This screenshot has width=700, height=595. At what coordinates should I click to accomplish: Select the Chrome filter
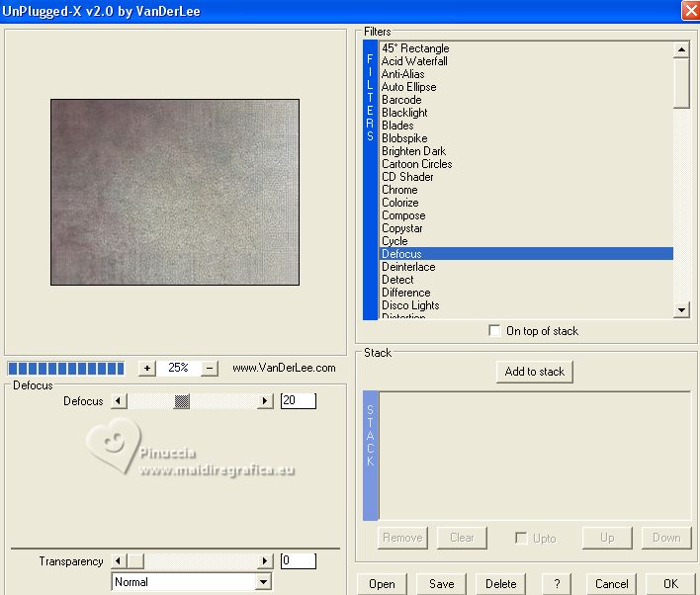click(x=526, y=190)
